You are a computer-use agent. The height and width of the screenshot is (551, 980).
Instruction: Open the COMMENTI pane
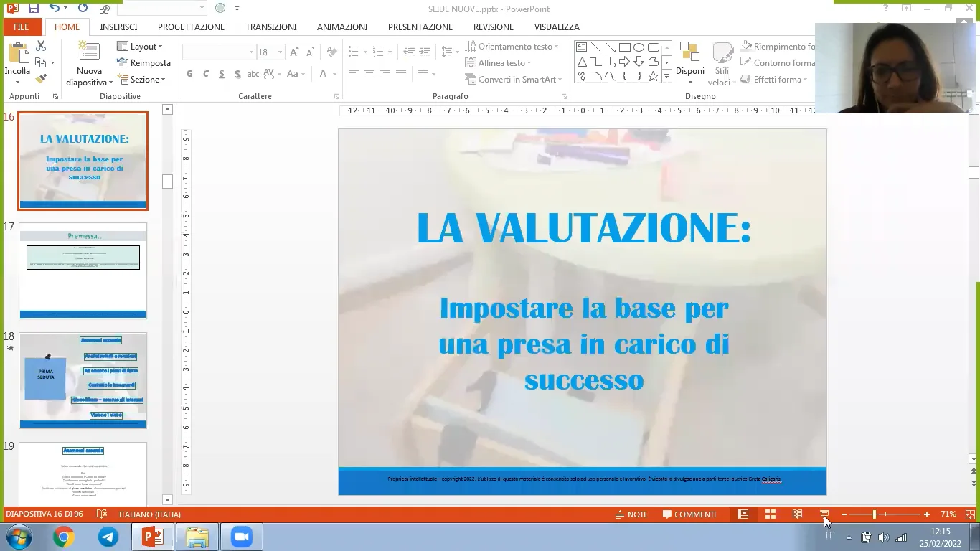[x=689, y=514]
